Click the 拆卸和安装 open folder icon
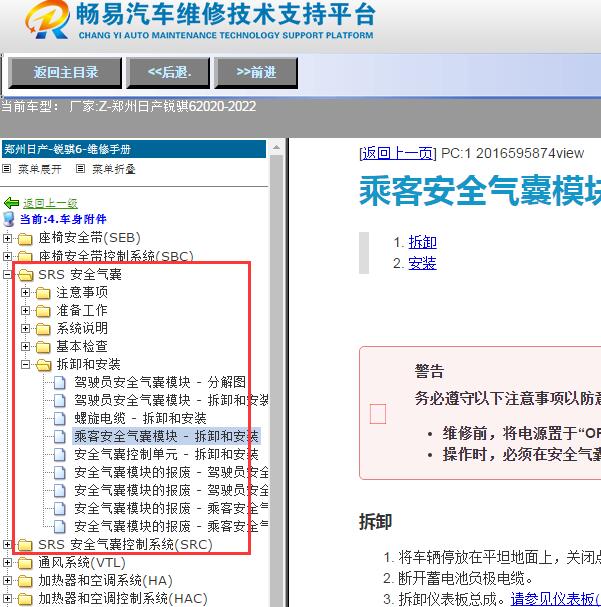This screenshot has height=607, width=601. pyautogui.click(x=44, y=365)
